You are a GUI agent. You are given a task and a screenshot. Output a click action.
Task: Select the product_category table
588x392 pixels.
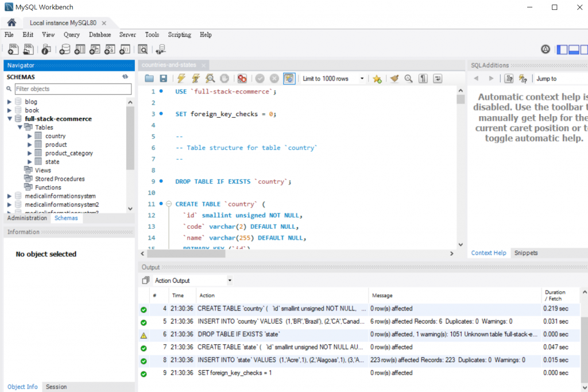tap(69, 153)
